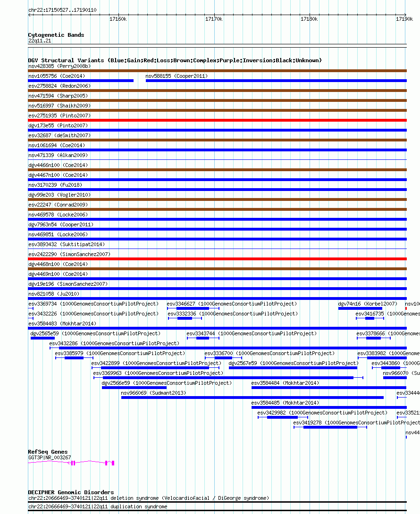420x514 pixels.
Task: Select the esv3584484 (Mokhtar2014) label
Action: 285,383
